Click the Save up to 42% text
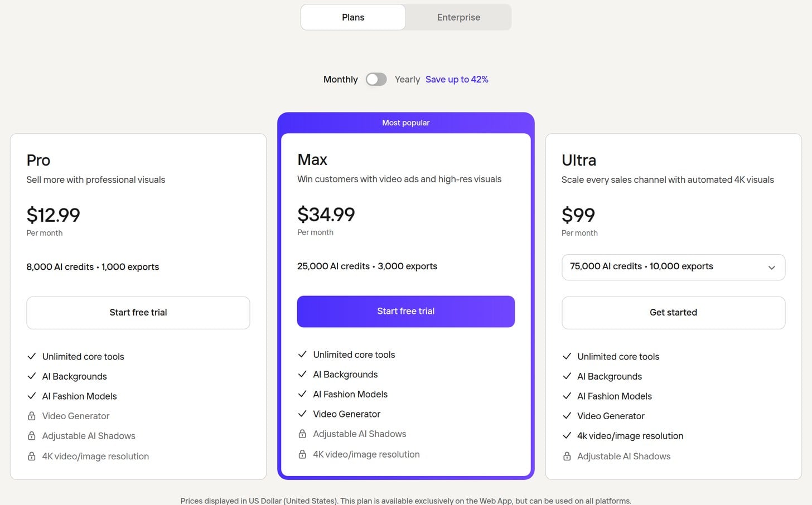 click(x=457, y=79)
